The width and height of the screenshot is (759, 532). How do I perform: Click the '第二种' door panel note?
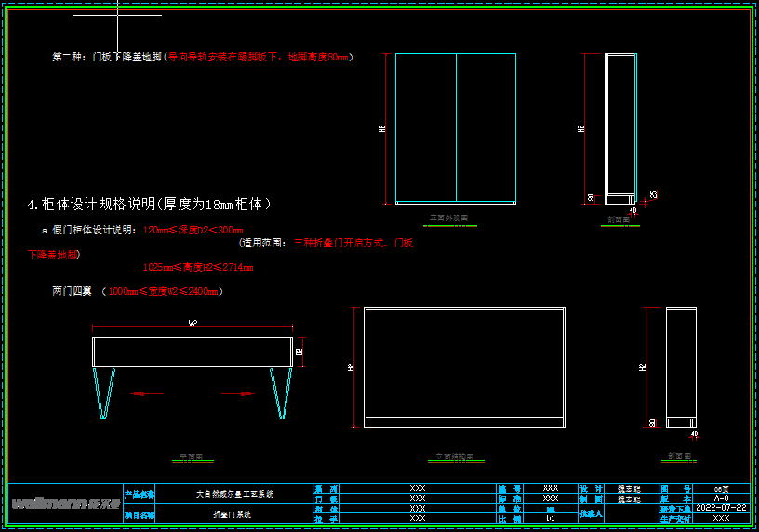click(x=202, y=58)
